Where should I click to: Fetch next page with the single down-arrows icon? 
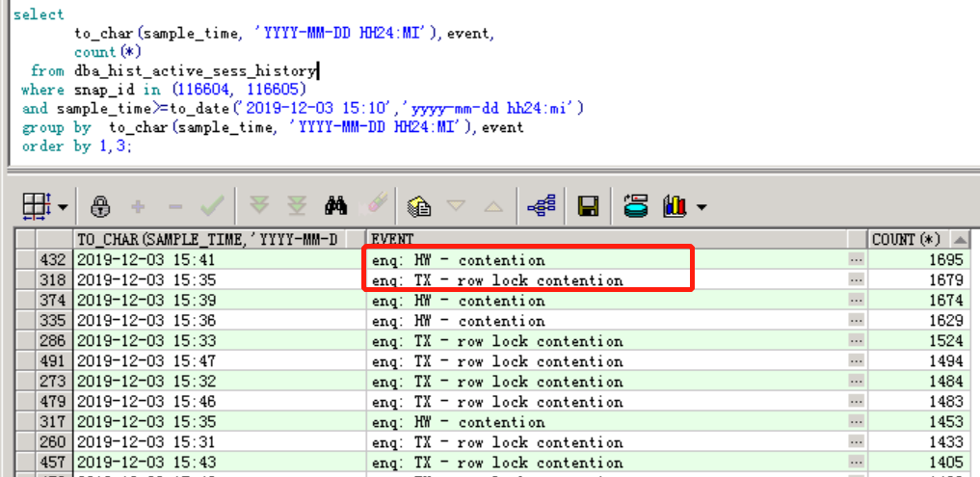coord(258,205)
